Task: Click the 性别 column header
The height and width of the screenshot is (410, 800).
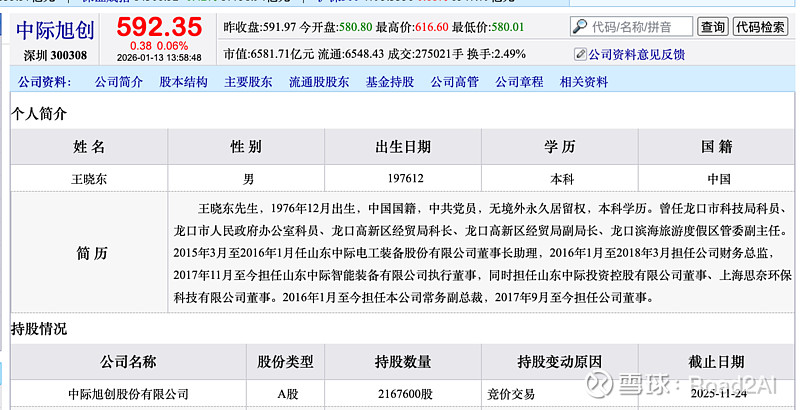Action: (246, 147)
